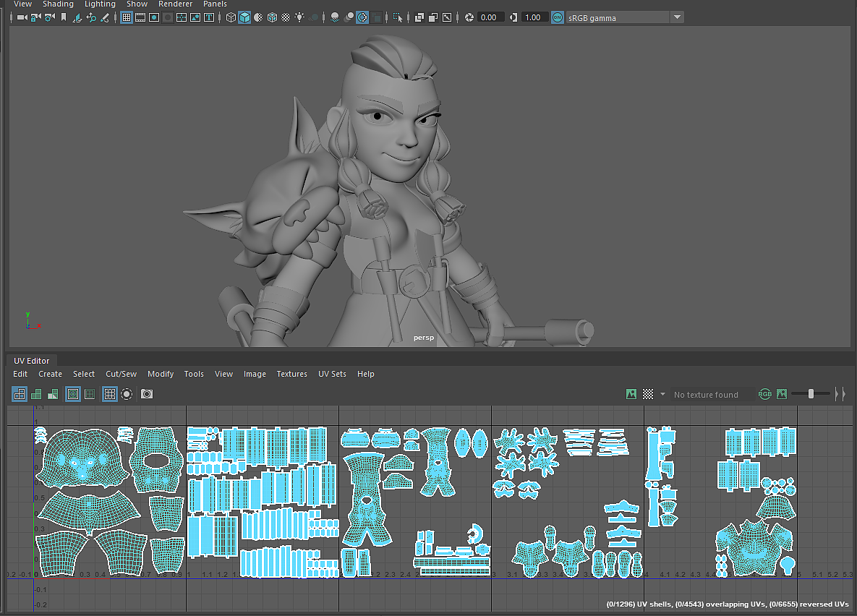Image resolution: width=857 pixels, height=616 pixels.
Task: Toggle the viewport Grid display icon
Action: pyautogui.click(x=127, y=17)
